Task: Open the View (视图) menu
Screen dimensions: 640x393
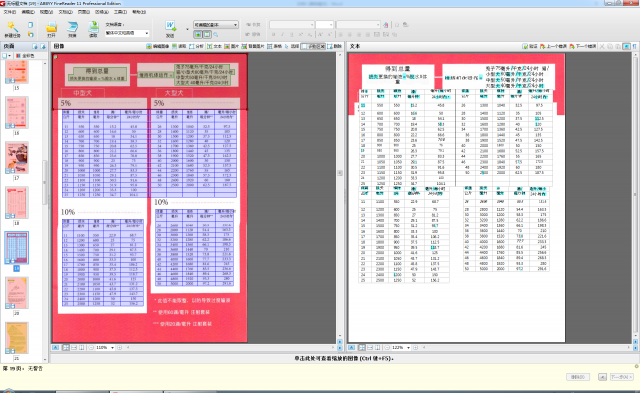Action: (46, 12)
